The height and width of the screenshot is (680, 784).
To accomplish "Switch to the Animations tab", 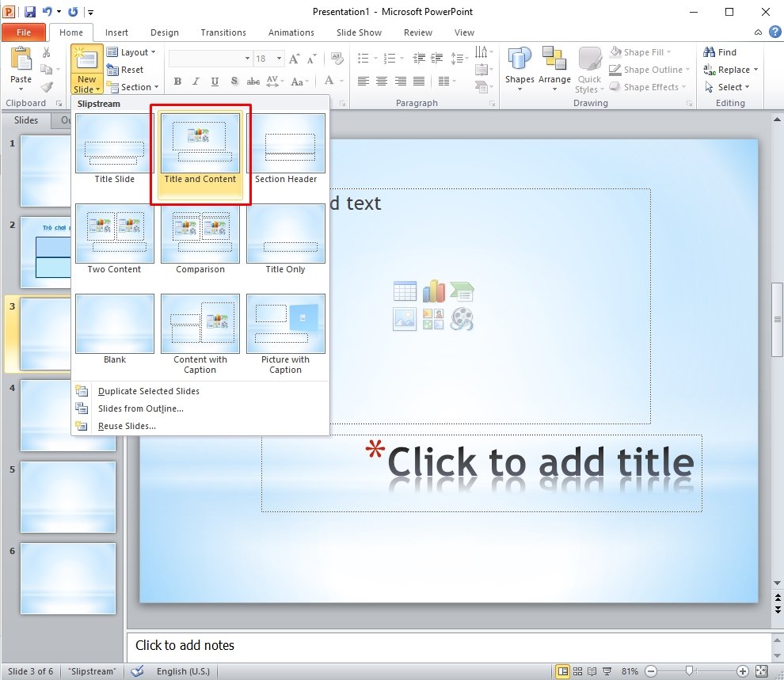I will tap(291, 32).
